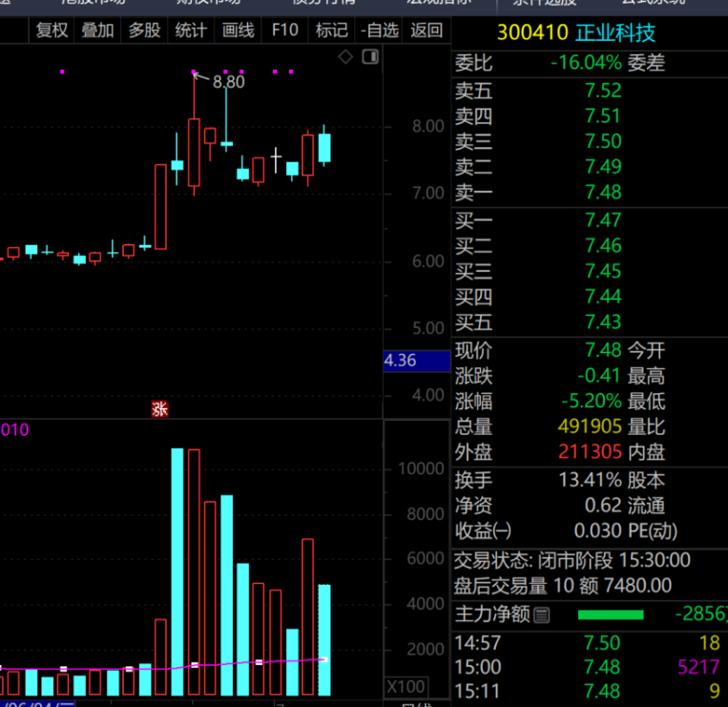728x707 pixels.
Task: Open F10 company information
Action: click(284, 31)
